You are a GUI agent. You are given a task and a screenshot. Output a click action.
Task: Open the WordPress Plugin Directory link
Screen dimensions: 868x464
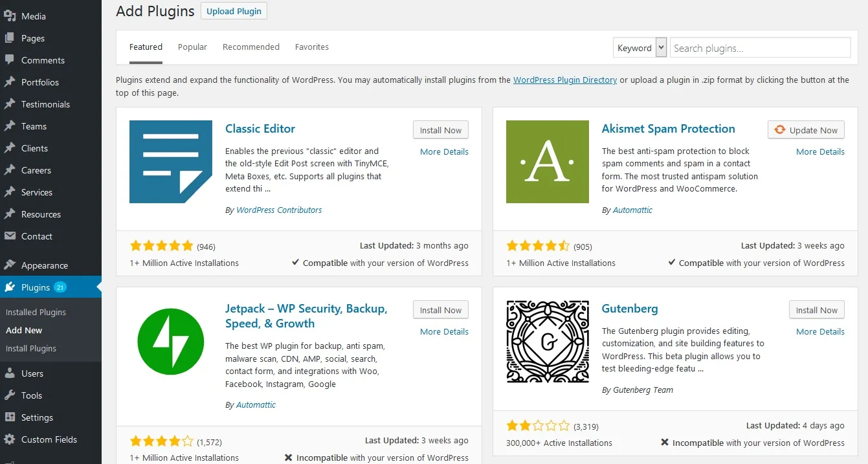564,80
